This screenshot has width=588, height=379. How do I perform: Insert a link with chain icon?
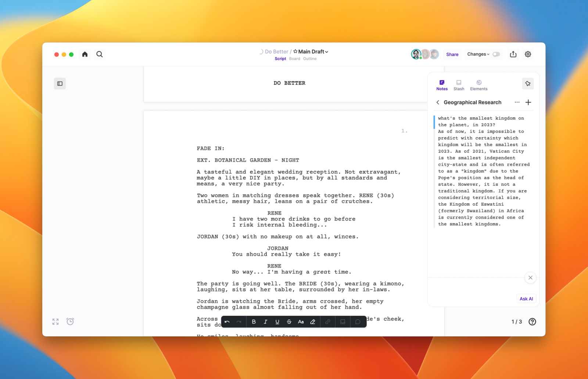[x=327, y=322]
